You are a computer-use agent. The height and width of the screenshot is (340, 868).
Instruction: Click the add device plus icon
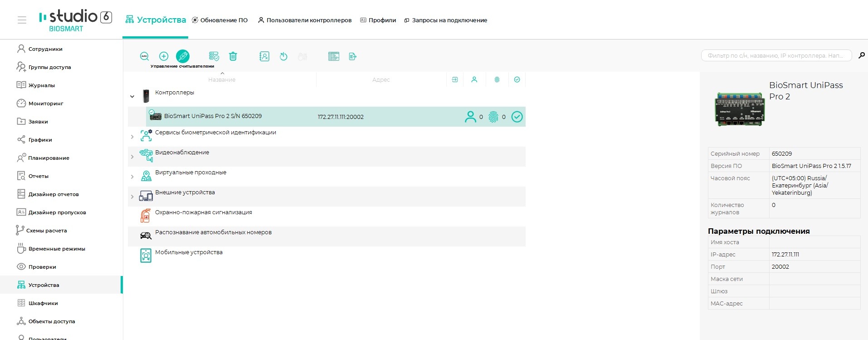pos(164,56)
